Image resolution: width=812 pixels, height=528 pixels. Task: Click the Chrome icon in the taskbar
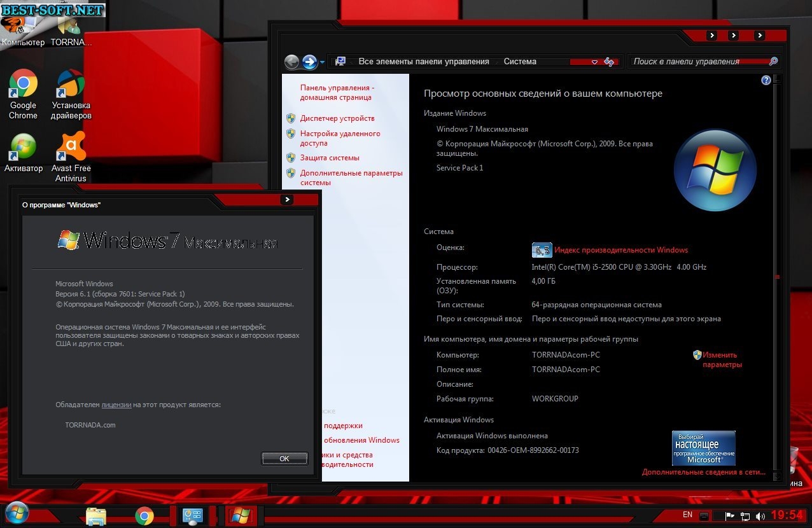pos(144,515)
